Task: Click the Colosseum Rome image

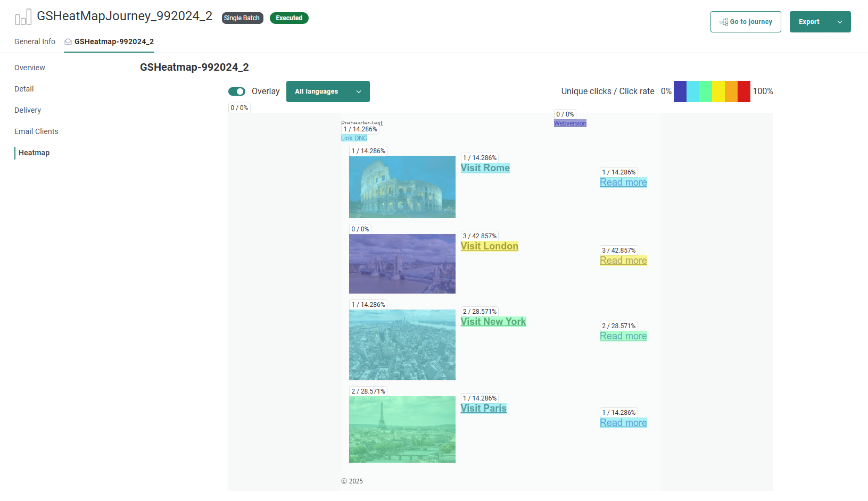Action: click(402, 187)
